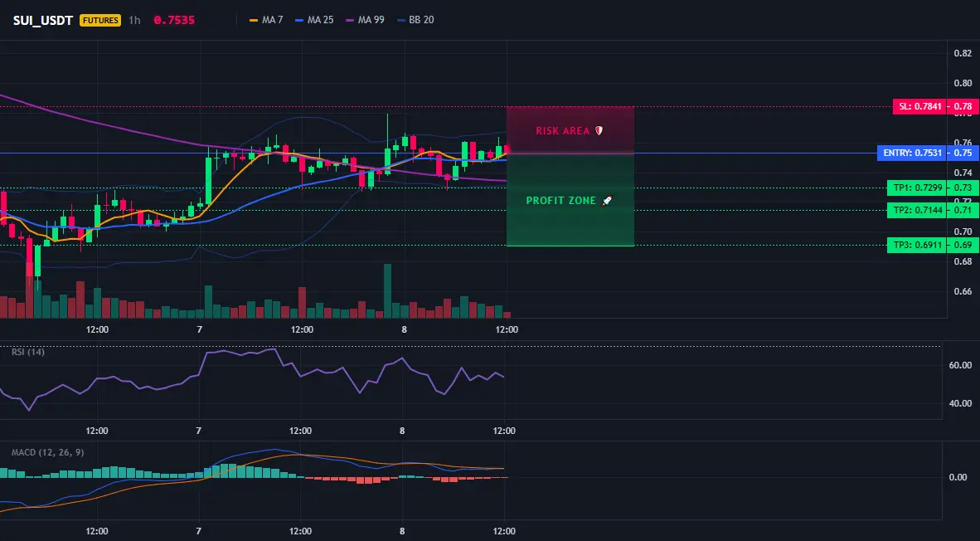Select the TP3: 0.6911 target label
Viewport: 980px width, 541px height.
[915, 245]
